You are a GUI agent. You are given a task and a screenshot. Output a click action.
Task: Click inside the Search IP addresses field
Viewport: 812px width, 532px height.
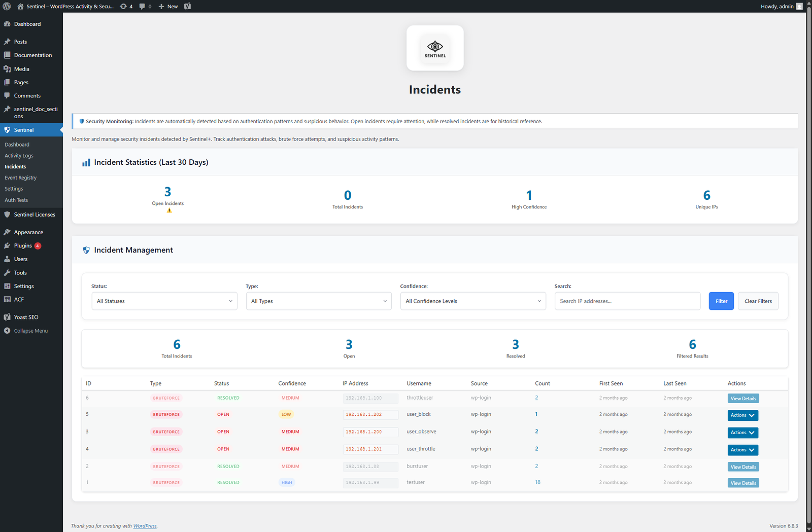click(627, 301)
